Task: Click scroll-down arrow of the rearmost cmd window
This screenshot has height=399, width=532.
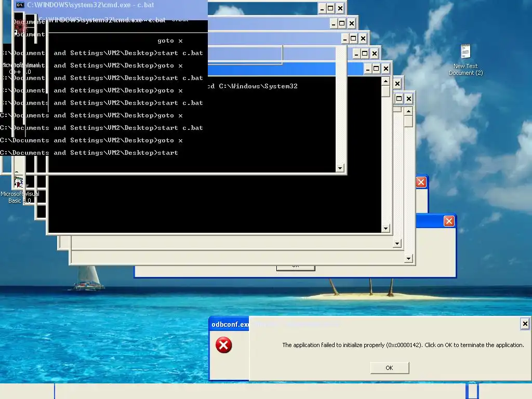Action: pyautogui.click(x=408, y=259)
